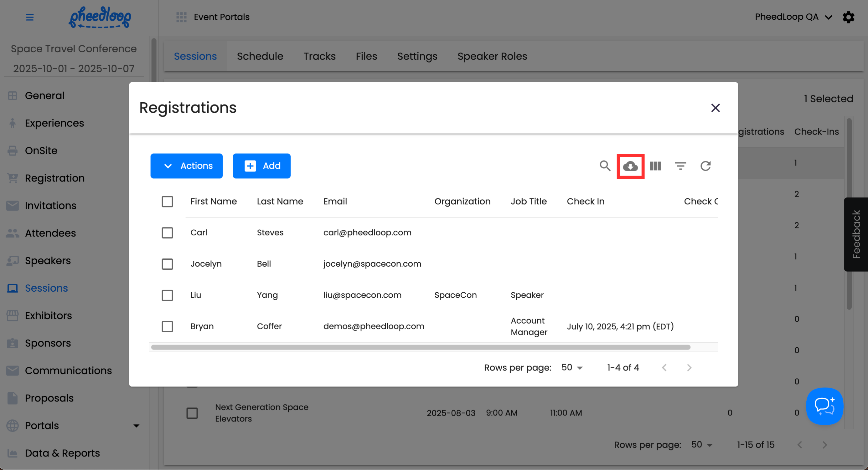
Task: Expand the Actions dropdown button
Action: pos(186,166)
